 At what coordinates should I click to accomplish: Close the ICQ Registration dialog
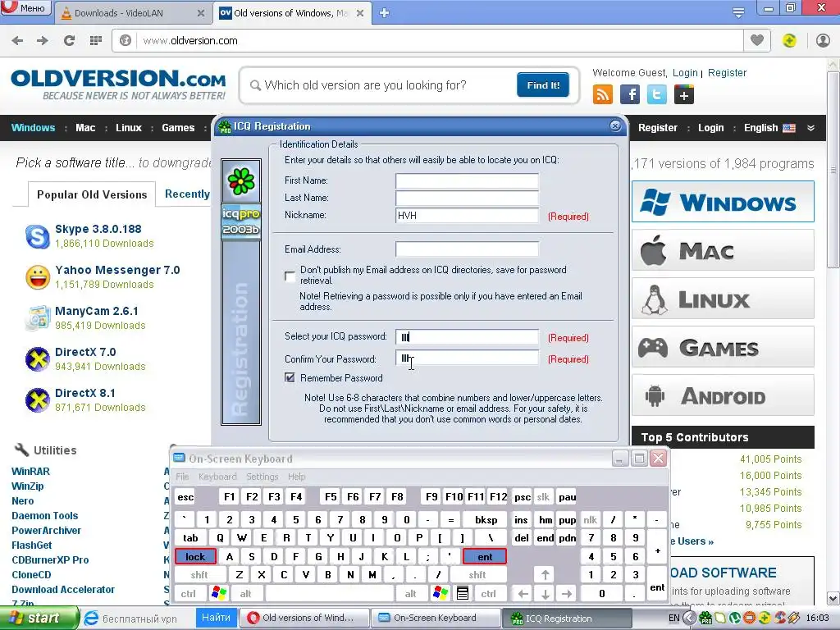(x=615, y=126)
